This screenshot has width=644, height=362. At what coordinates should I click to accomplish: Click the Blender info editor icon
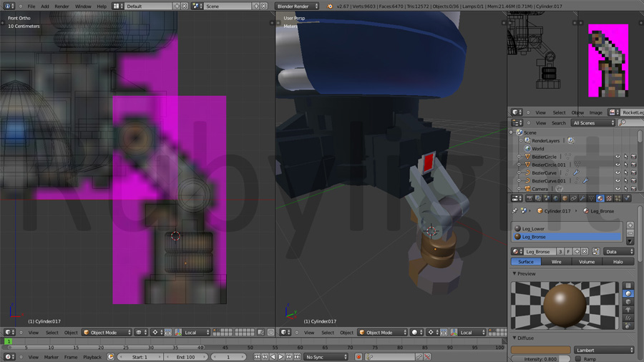9,6
